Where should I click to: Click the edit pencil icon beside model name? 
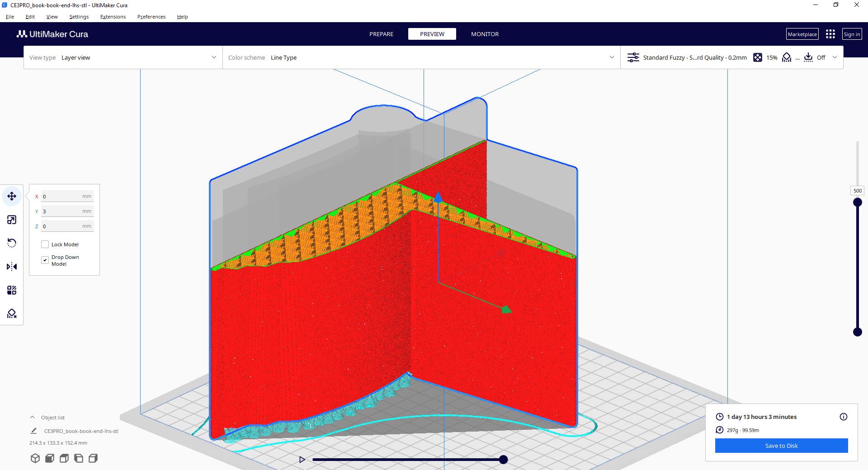coord(33,431)
